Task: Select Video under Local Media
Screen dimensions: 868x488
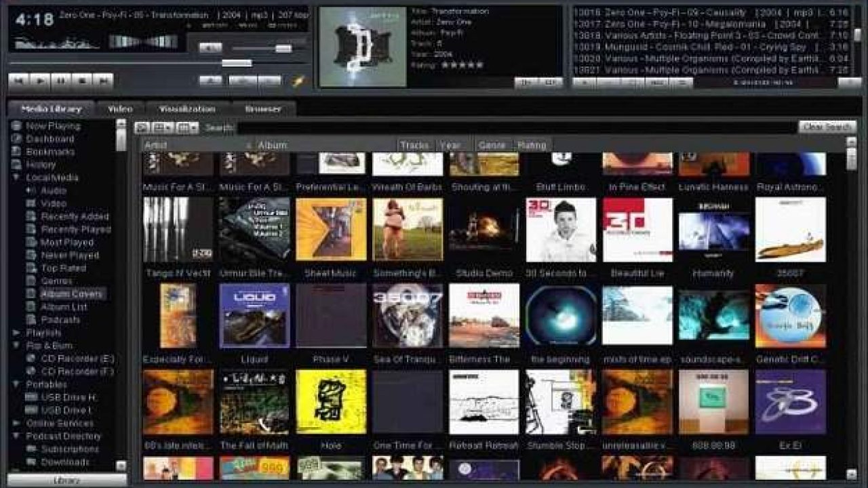Action: point(54,203)
